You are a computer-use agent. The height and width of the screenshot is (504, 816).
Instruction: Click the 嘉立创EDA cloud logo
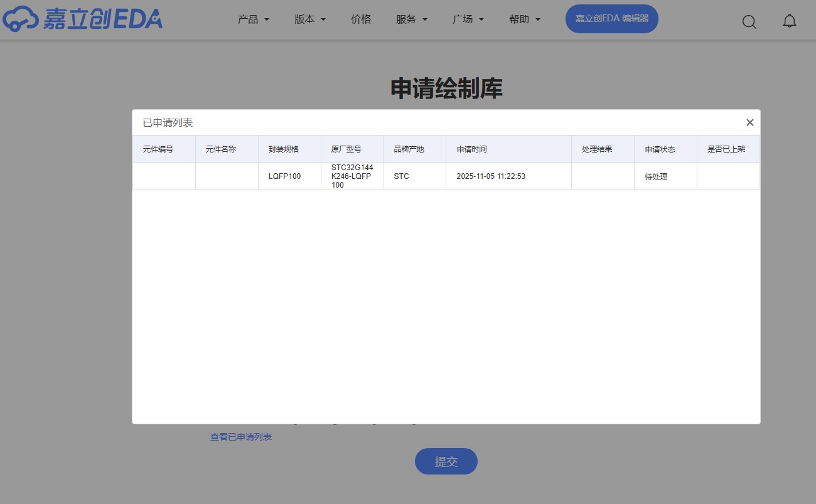(x=82, y=19)
